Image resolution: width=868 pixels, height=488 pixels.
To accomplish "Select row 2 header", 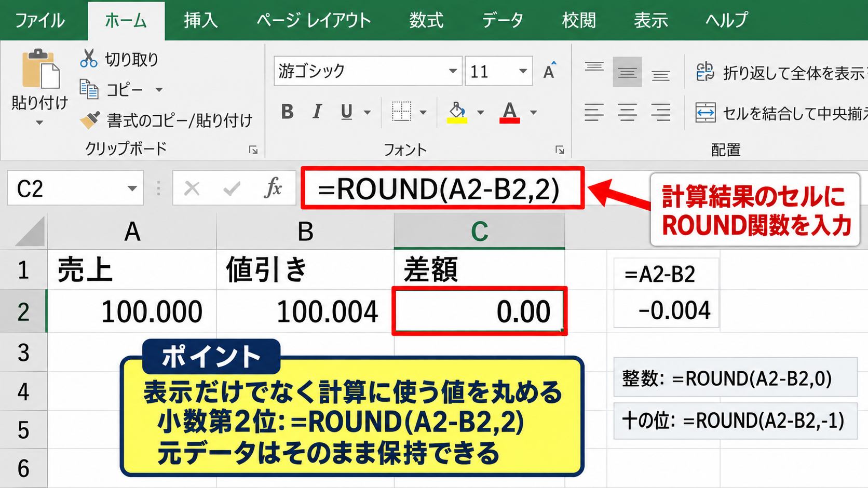I will tap(23, 311).
